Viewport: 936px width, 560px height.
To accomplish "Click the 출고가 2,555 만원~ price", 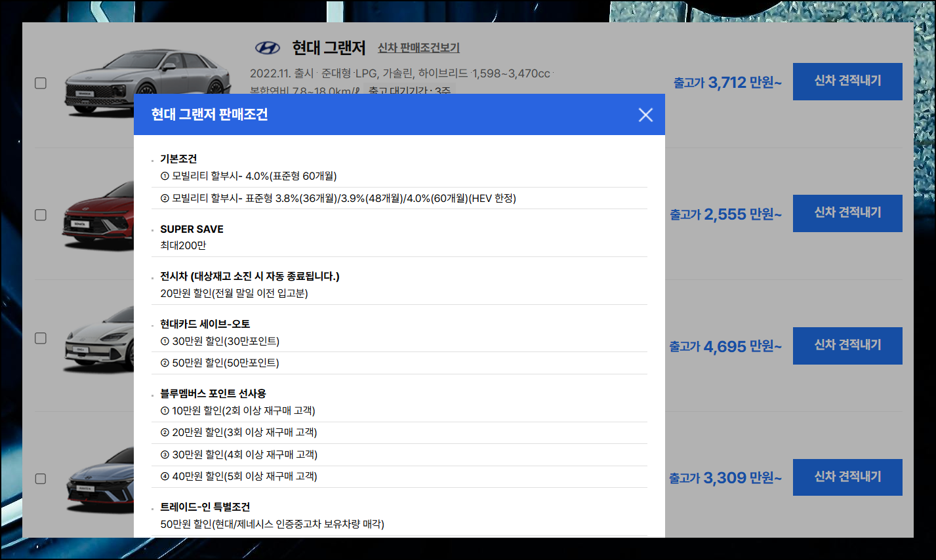I will tap(725, 214).
